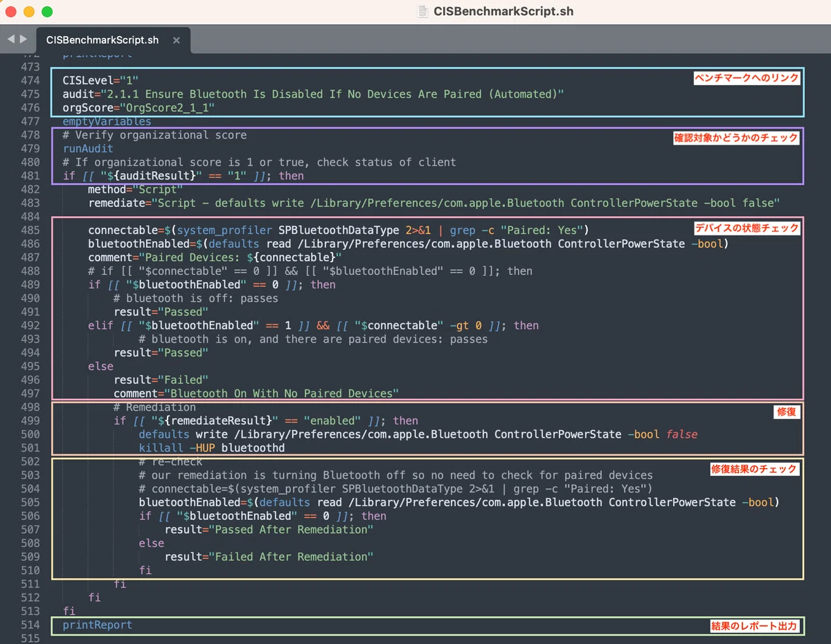Click line number 505 in the gutter

coord(30,502)
